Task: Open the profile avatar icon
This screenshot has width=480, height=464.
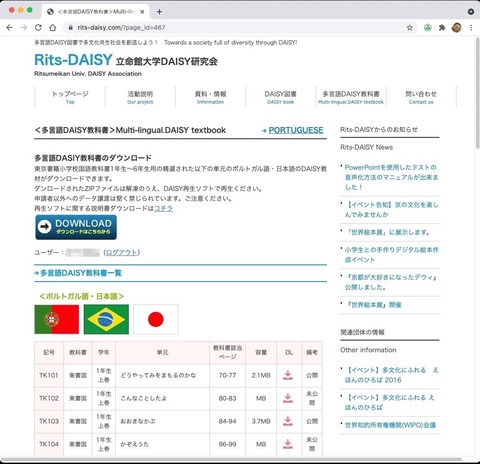Action: (457, 28)
